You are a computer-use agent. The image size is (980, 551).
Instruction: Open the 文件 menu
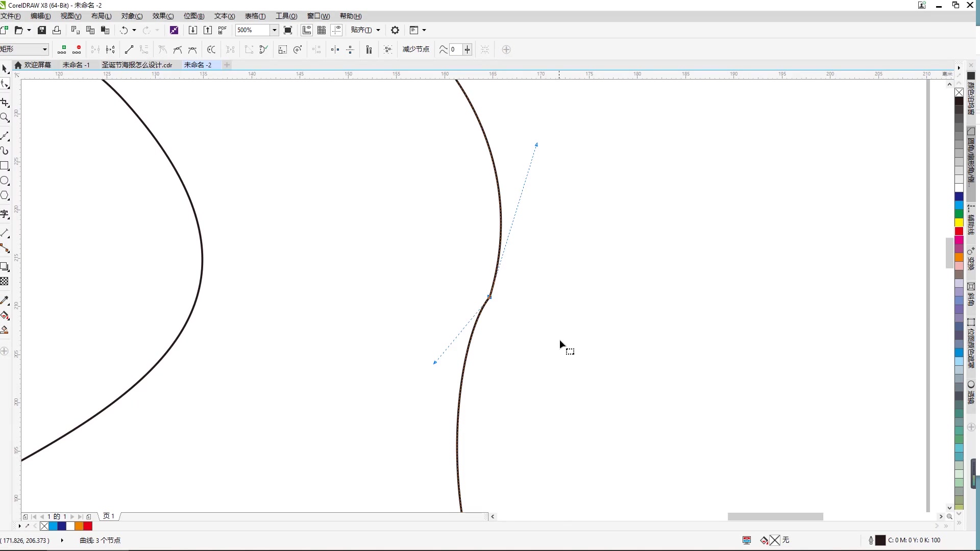(x=10, y=16)
